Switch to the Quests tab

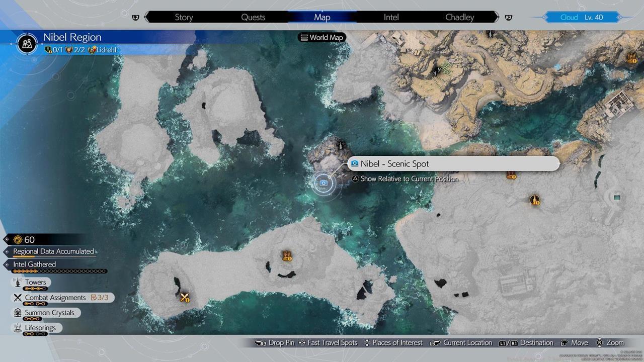click(x=253, y=17)
